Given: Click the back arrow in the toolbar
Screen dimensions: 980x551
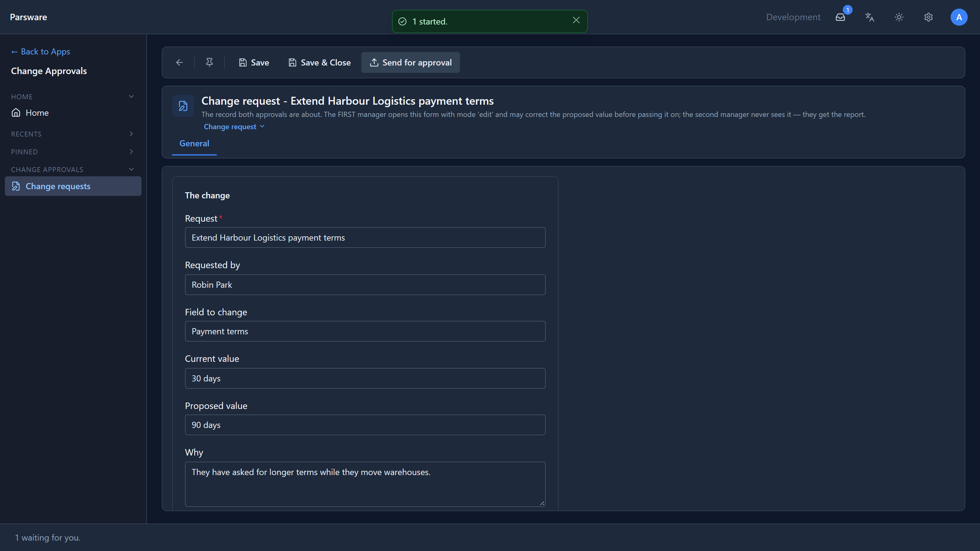Looking at the screenshot, I should 179,62.
